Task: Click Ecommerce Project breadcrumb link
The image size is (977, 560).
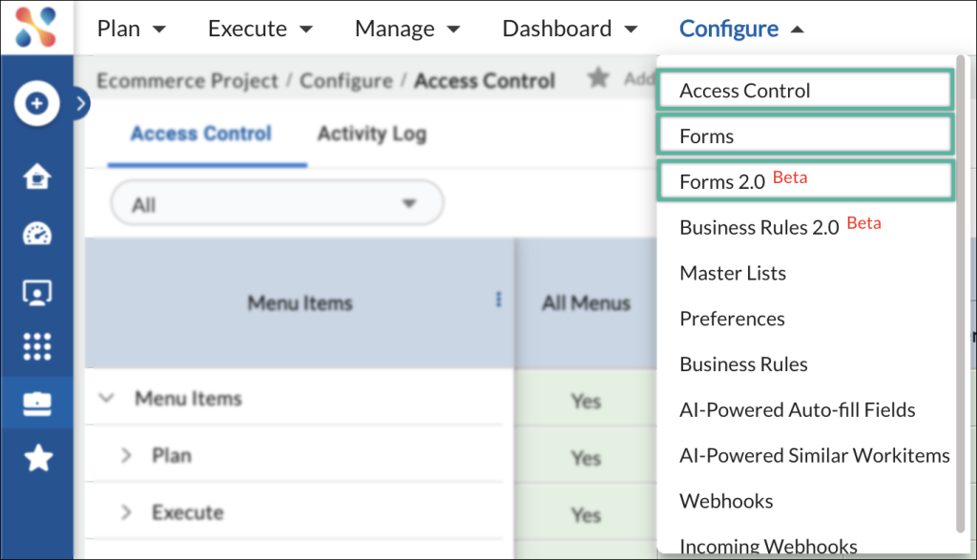Action: point(187,80)
